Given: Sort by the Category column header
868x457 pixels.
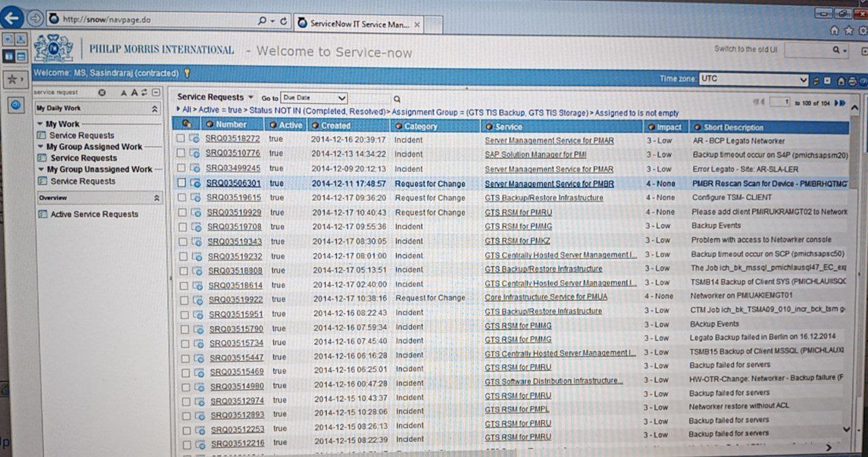Looking at the screenshot, I should click(420, 126).
